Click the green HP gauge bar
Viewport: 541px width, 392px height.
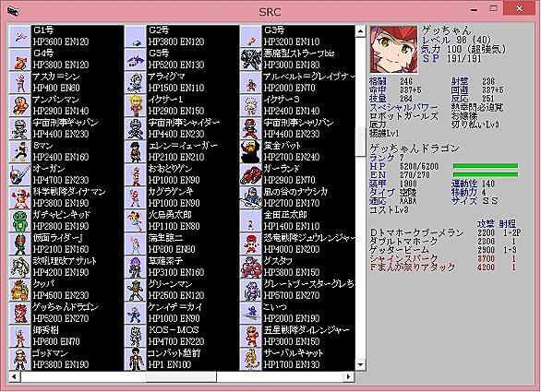point(486,166)
